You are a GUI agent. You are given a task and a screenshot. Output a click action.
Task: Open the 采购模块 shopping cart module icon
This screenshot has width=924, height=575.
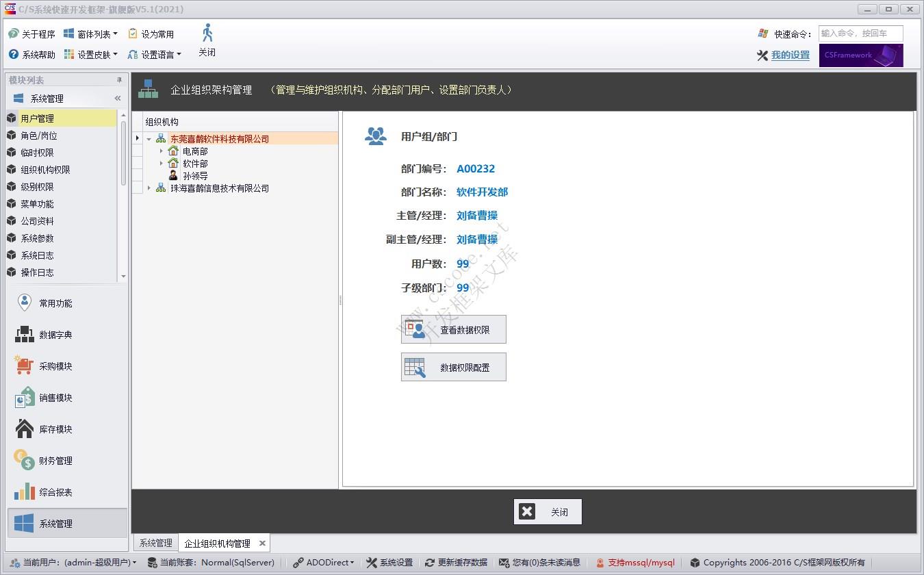(24, 366)
